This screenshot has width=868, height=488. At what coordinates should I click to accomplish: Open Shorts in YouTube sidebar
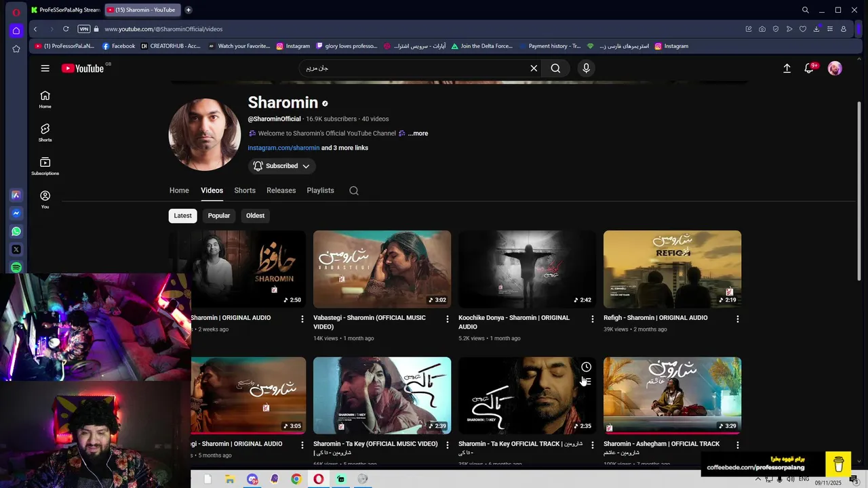(45, 132)
